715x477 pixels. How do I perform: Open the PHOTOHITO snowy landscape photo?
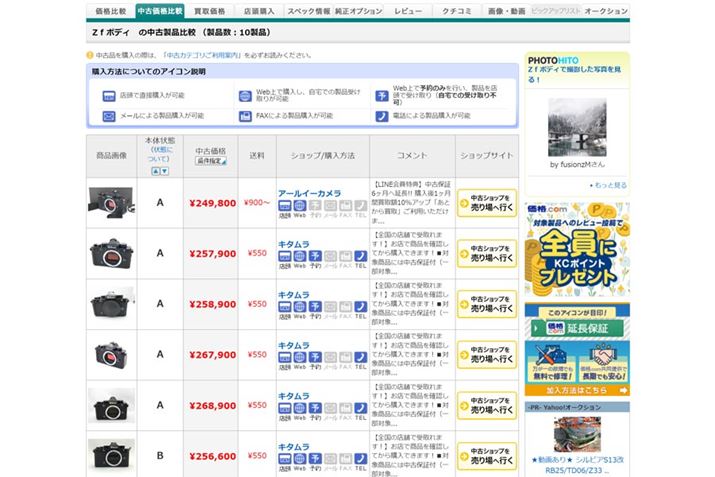[x=577, y=127]
